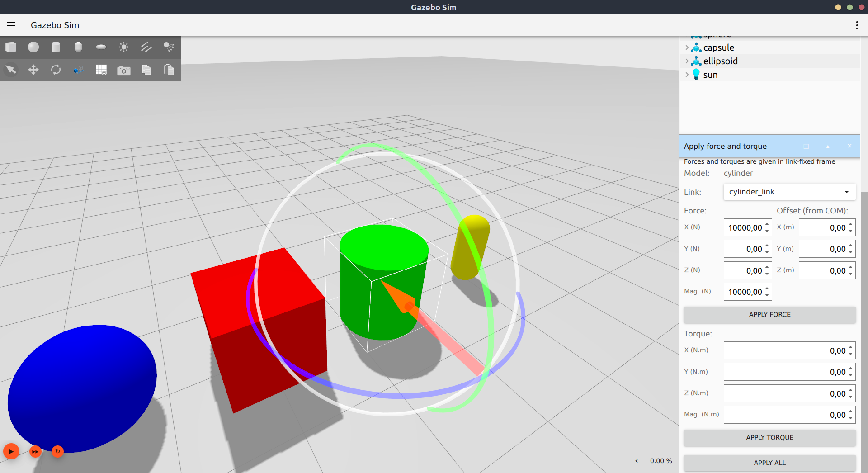
Task: Decrease Force Y (N) with down arrow
Action: pos(767,252)
